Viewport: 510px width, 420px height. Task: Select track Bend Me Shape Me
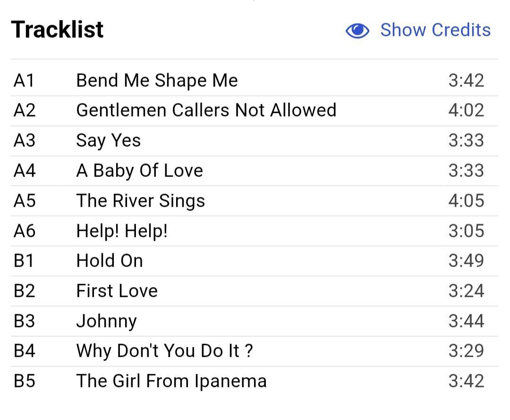(x=157, y=80)
